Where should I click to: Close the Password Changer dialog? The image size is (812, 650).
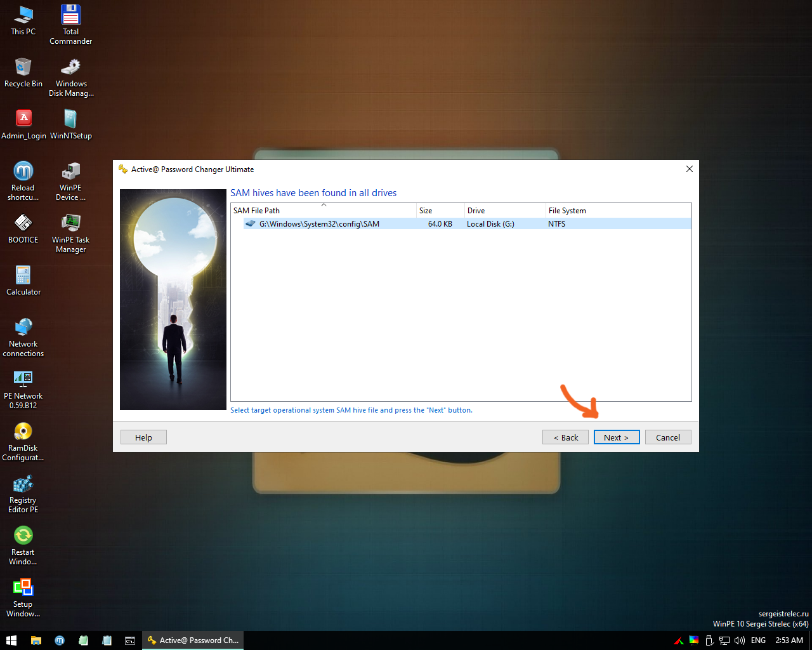689,169
